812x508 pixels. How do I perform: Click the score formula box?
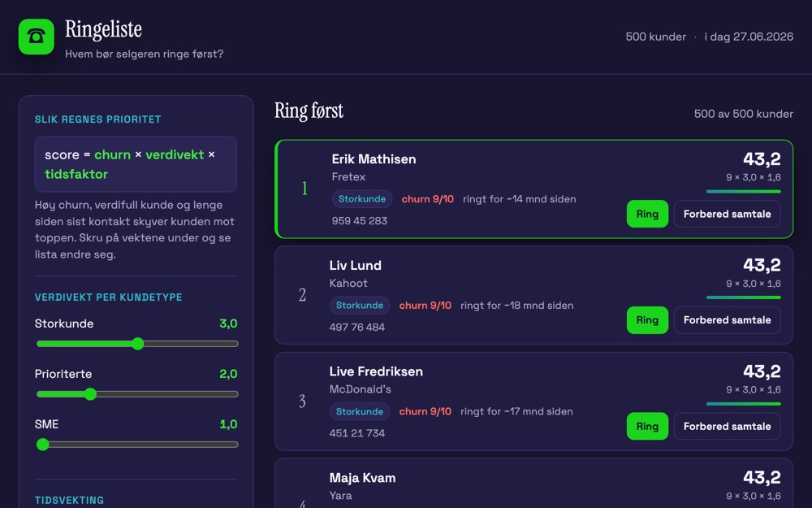coord(136,164)
